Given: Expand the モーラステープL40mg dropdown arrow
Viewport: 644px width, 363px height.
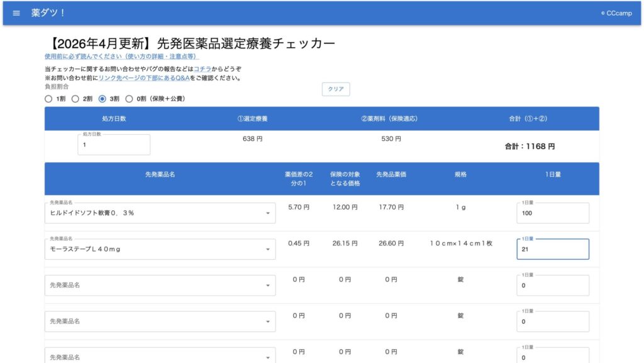Looking at the screenshot, I should [x=268, y=249].
